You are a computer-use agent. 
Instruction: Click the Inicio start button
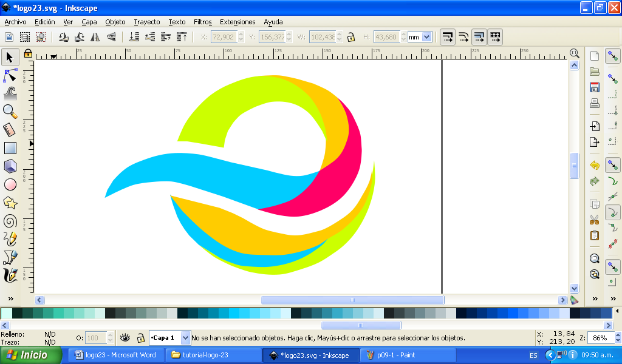[30, 355]
